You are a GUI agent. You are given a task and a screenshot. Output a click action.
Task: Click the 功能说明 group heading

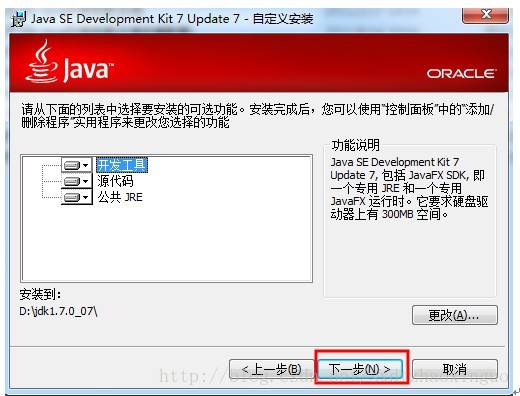355,145
